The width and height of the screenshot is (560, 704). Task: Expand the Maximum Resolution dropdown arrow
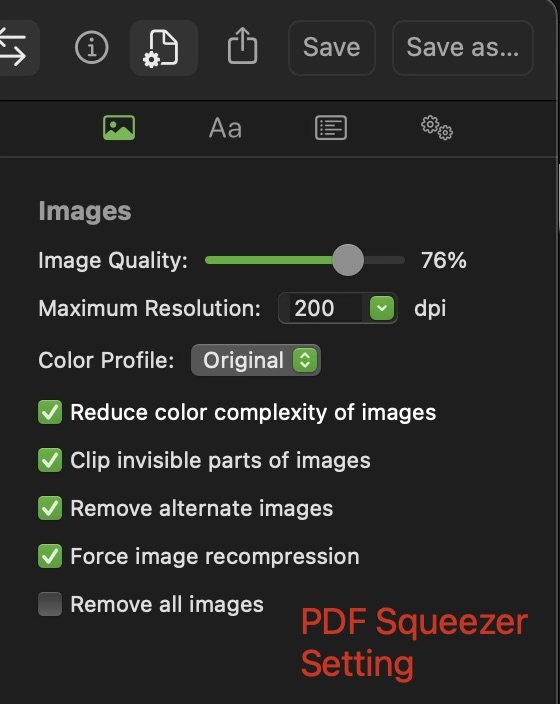[x=382, y=308]
